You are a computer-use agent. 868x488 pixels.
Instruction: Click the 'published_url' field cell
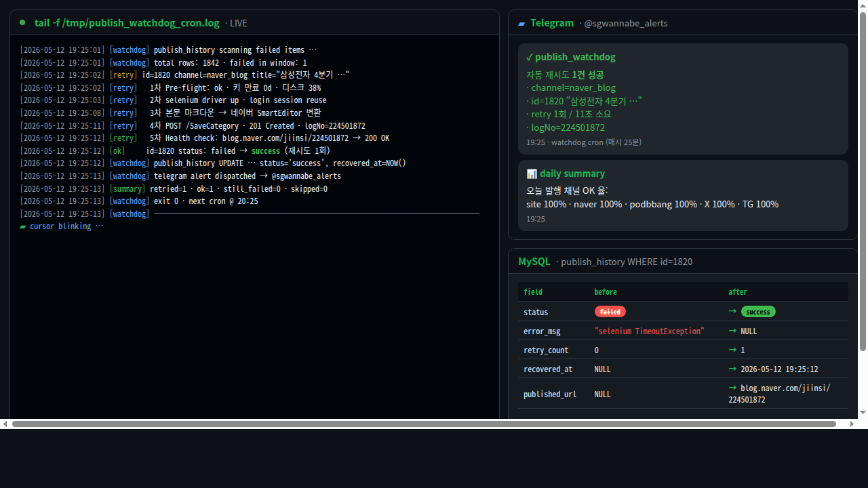550,394
